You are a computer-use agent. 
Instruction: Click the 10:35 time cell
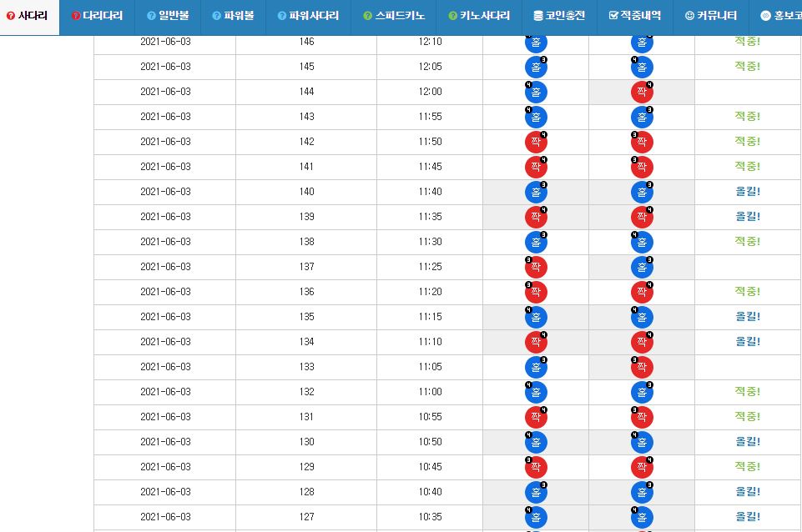[430, 518]
